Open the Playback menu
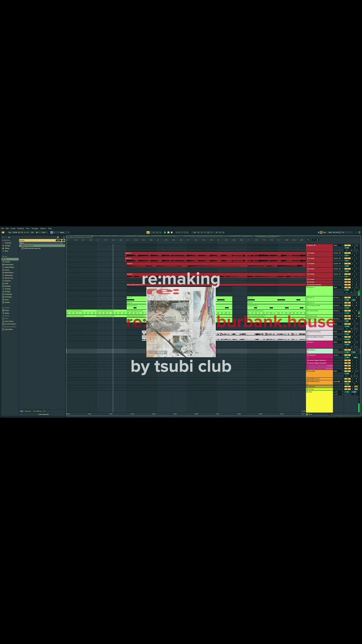The image size is (362, 644). click(21, 228)
